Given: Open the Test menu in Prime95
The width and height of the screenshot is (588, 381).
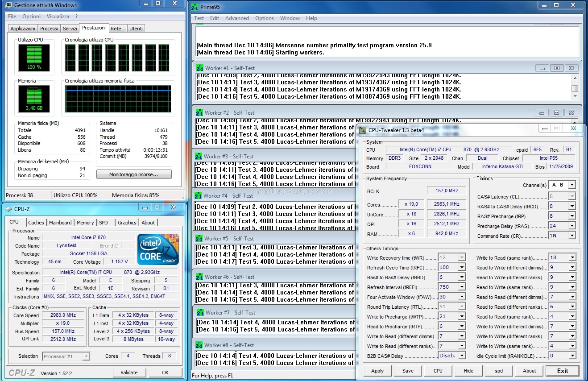Looking at the screenshot, I should [199, 18].
